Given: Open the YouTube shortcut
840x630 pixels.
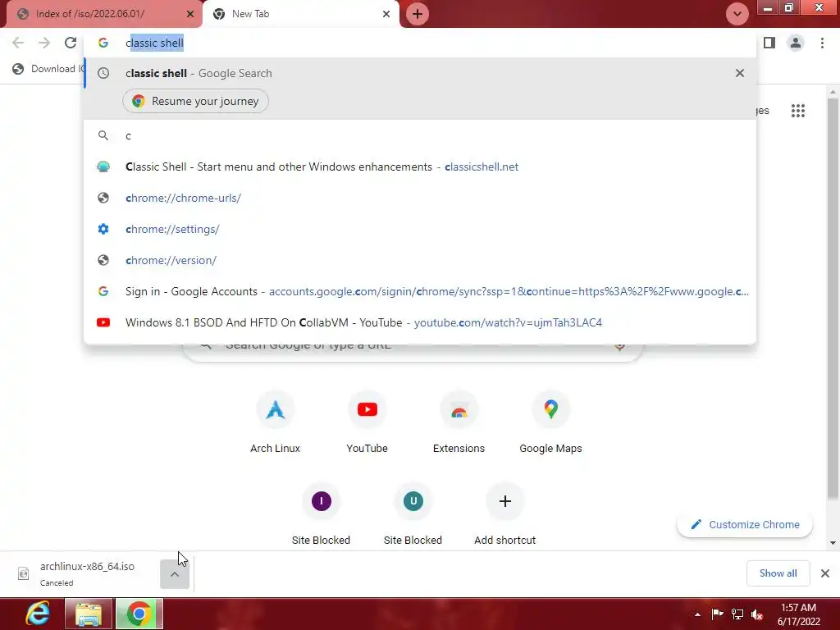Looking at the screenshot, I should tap(367, 422).
